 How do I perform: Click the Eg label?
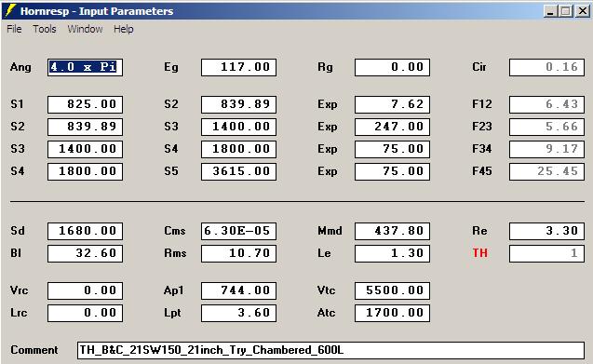[x=171, y=67]
